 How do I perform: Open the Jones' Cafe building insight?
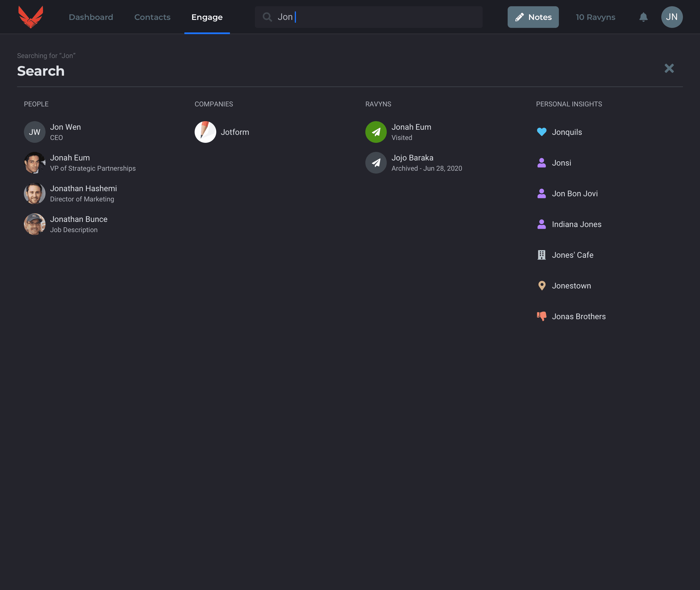572,255
